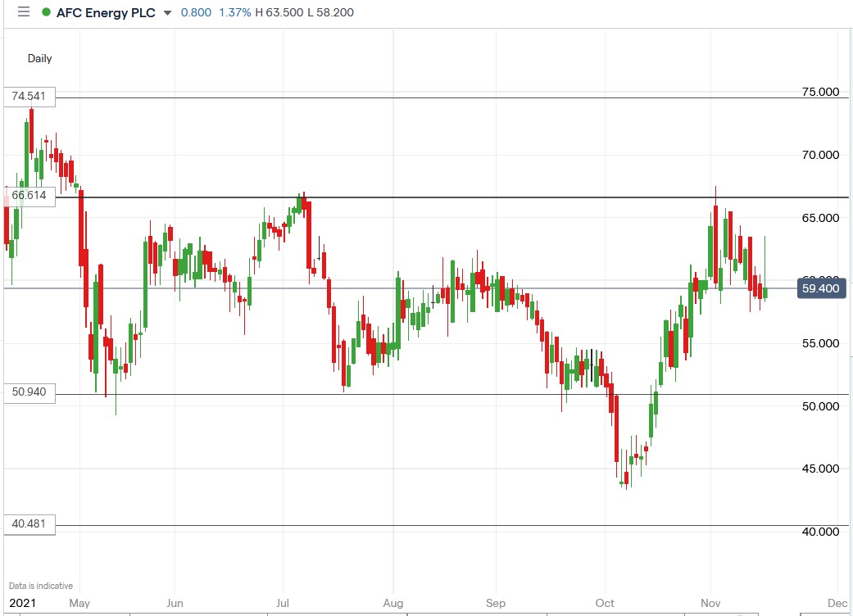Select the Nov label on the time axis
The image size is (853, 616).
point(710,602)
